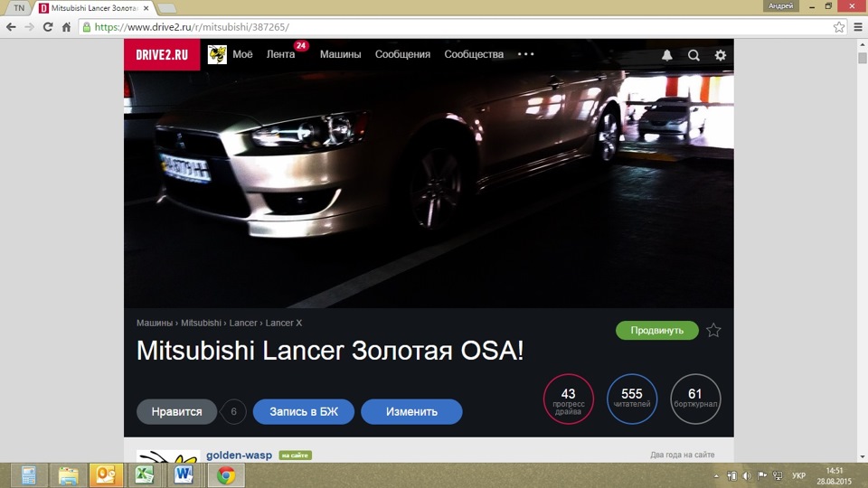Open the Сообщества section
The width and height of the screenshot is (868, 488).
click(x=474, y=54)
